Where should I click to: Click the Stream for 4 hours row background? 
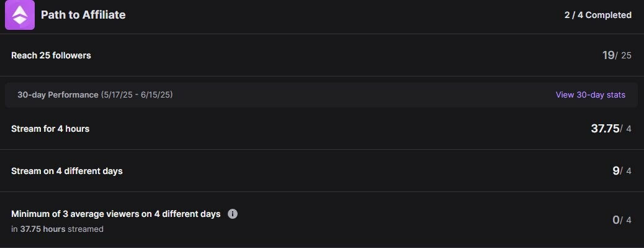[322, 129]
